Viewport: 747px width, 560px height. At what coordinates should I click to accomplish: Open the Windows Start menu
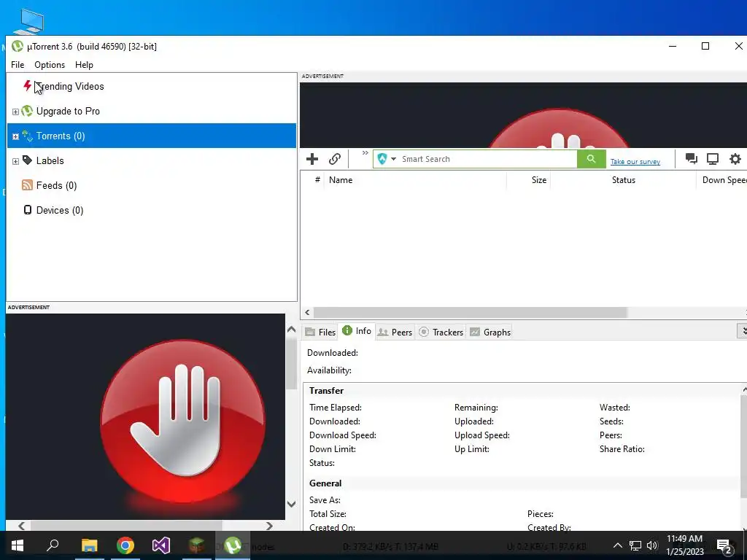[x=18, y=545]
